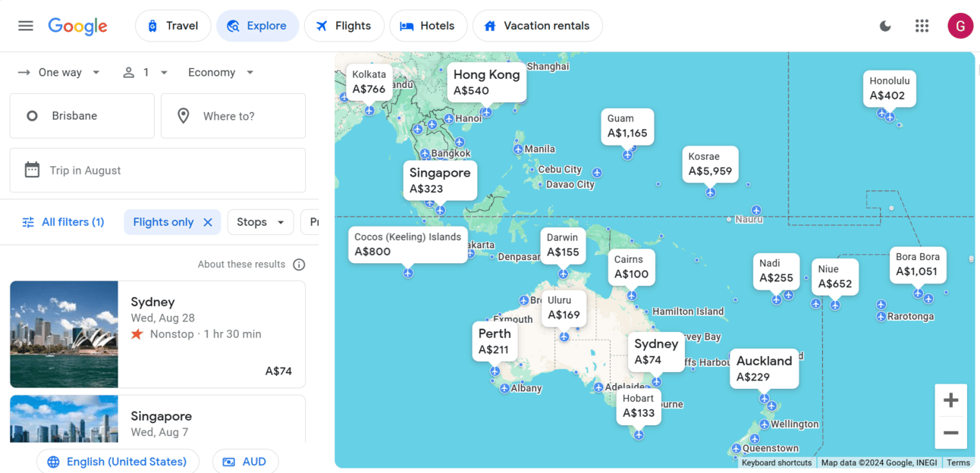
Task: Zoom out on the map
Action: coord(951,433)
